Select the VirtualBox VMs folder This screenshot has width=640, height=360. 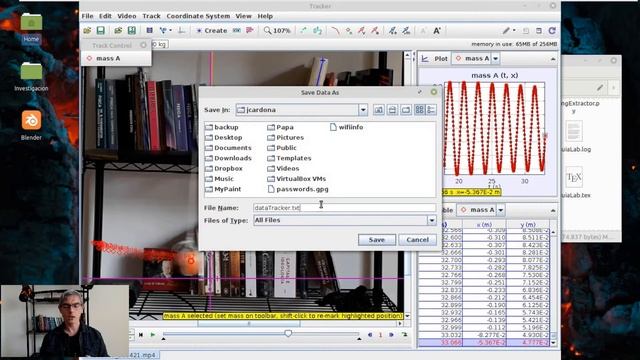(297, 179)
